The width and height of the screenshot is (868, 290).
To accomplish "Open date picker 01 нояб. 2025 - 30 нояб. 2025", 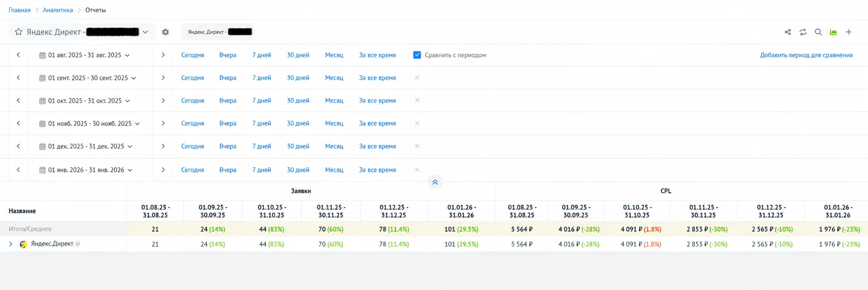I will click(x=89, y=123).
